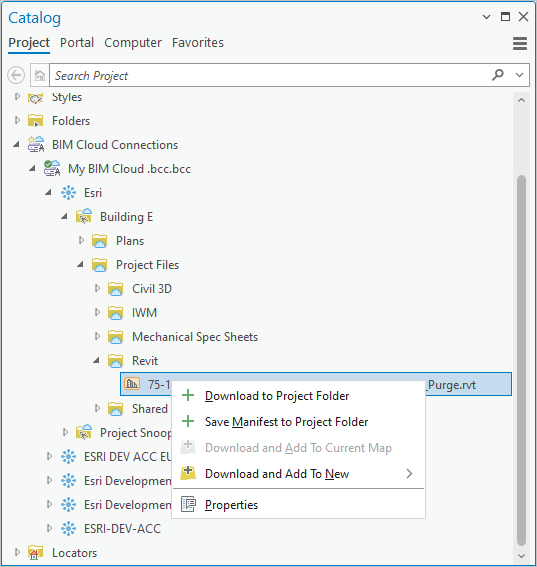Collapse the Building E node
The width and height of the screenshot is (537, 567).
[x=64, y=217]
